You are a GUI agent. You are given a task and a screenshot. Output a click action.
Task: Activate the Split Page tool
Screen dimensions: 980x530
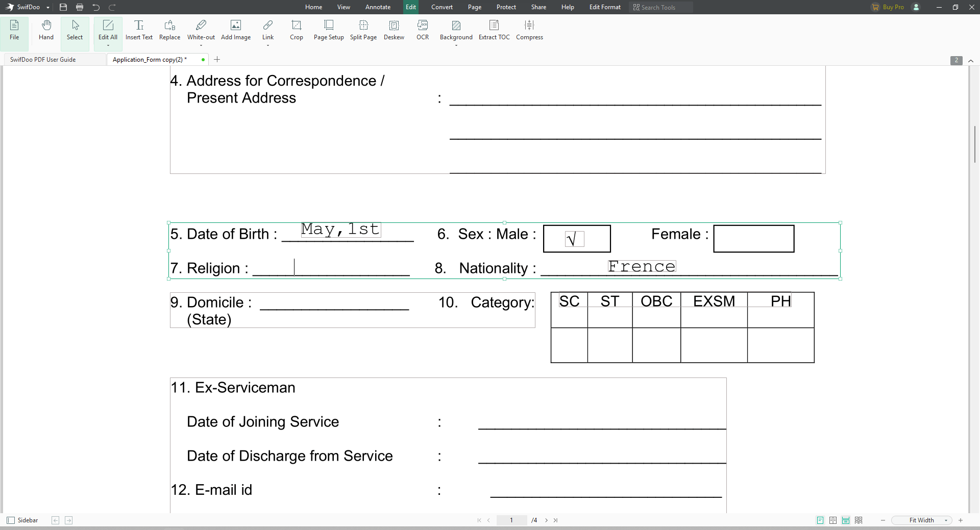point(363,31)
